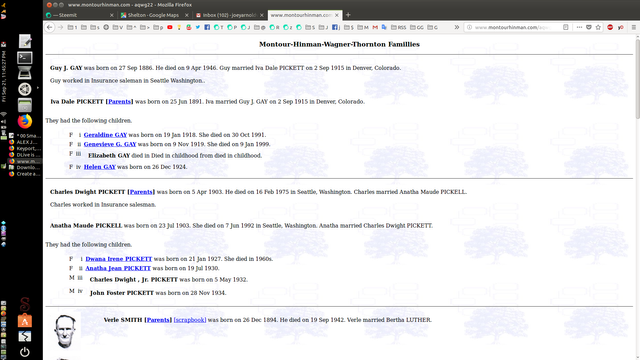Open the bookmarks folder labeled p
The image size is (640, 360).
[158, 27]
